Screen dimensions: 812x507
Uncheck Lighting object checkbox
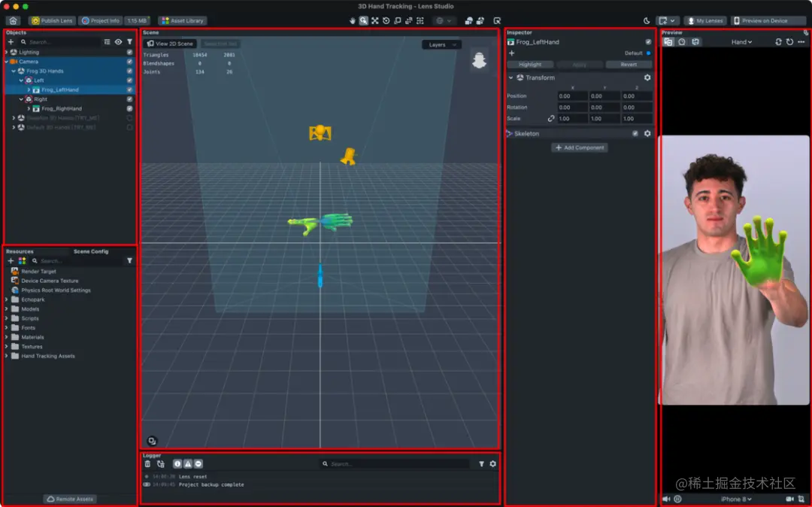[x=129, y=53]
